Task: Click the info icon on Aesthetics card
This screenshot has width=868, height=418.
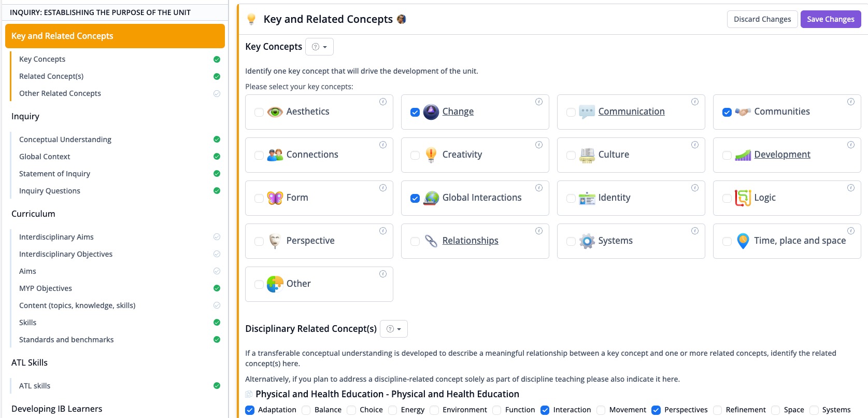Action: [383, 102]
